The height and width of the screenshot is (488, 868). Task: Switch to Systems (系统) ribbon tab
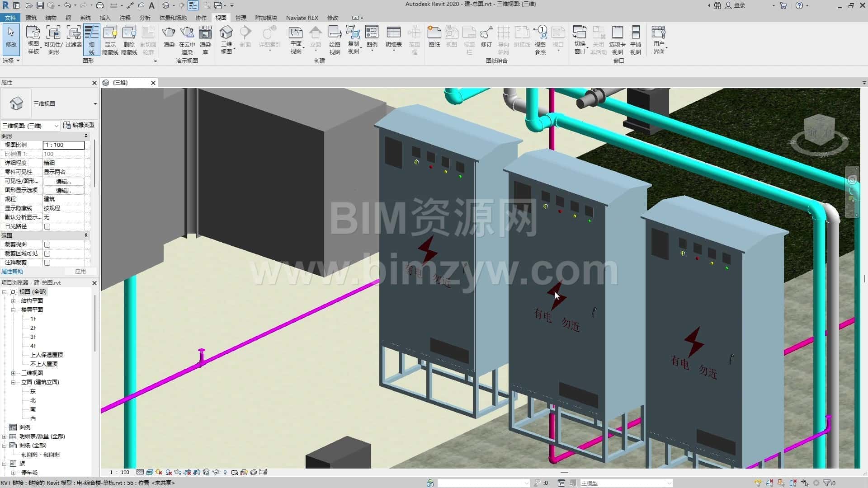click(85, 18)
